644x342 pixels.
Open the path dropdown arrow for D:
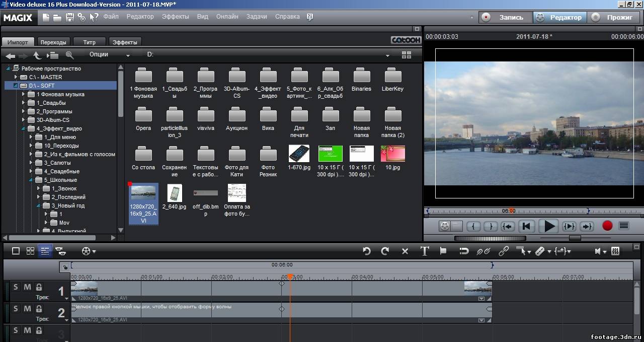(x=387, y=55)
